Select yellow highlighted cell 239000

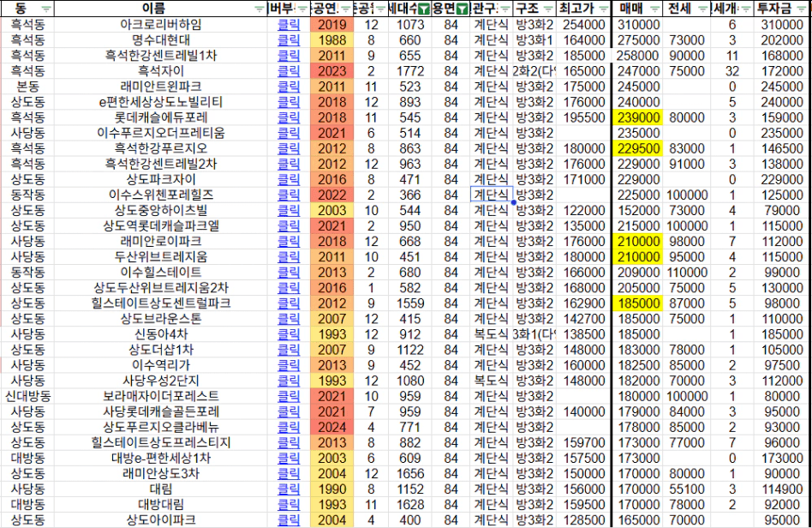(638, 117)
